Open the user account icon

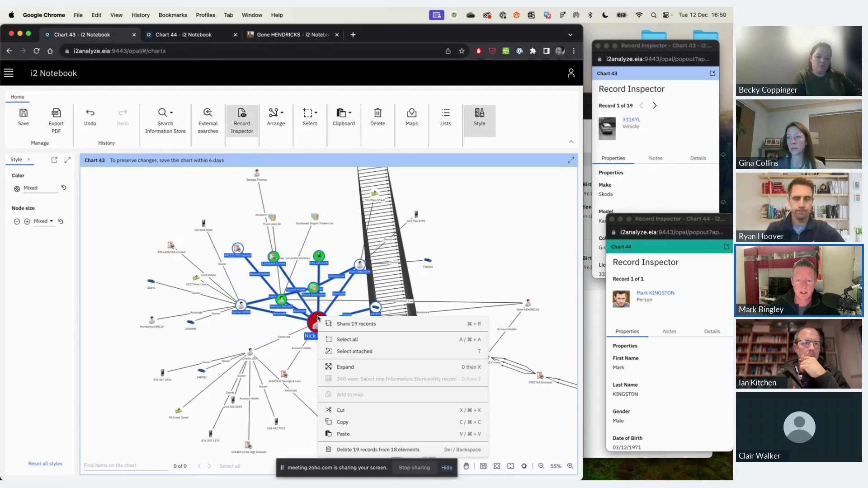pos(571,73)
